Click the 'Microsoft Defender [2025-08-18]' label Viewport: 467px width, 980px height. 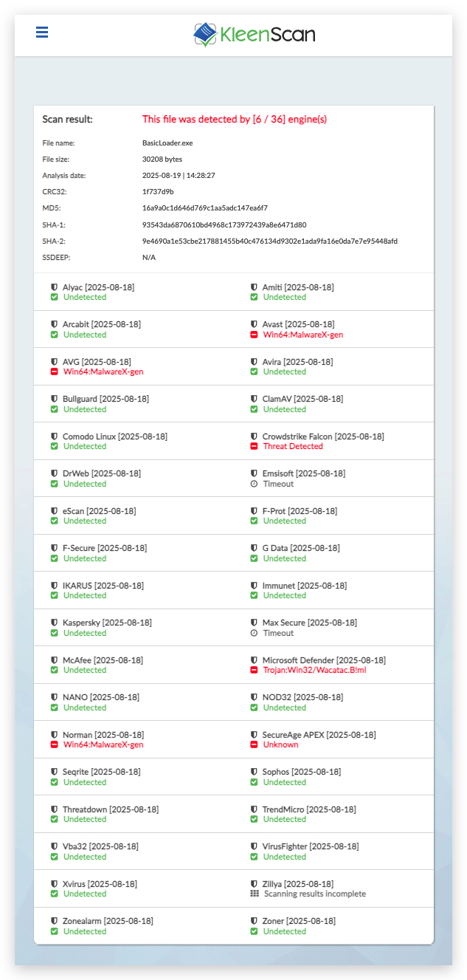(324, 660)
